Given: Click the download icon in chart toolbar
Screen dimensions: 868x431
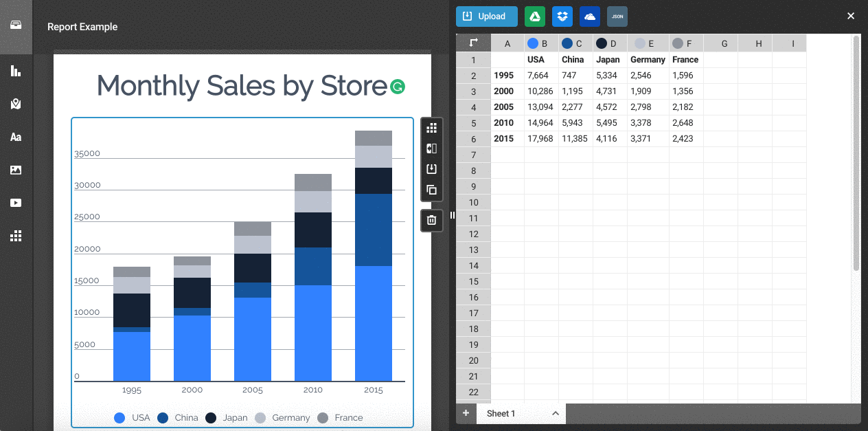Looking at the screenshot, I should [x=431, y=169].
